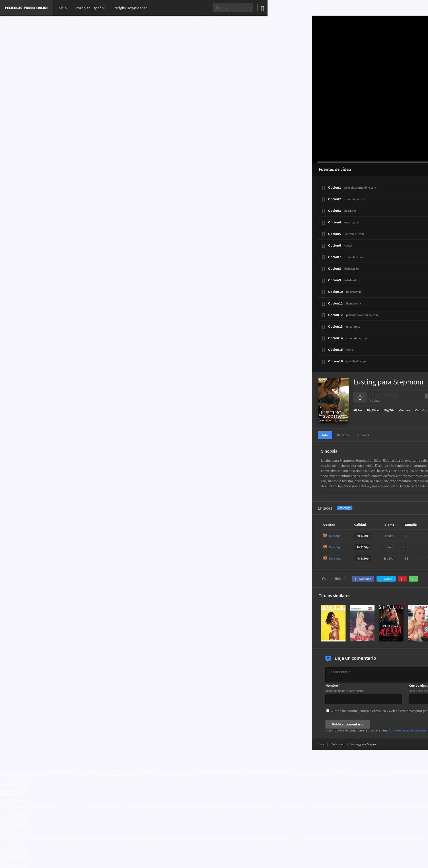Click the green share icon button
Viewport: 428px width, 868px height.
pyautogui.click(x=413, y=579)
